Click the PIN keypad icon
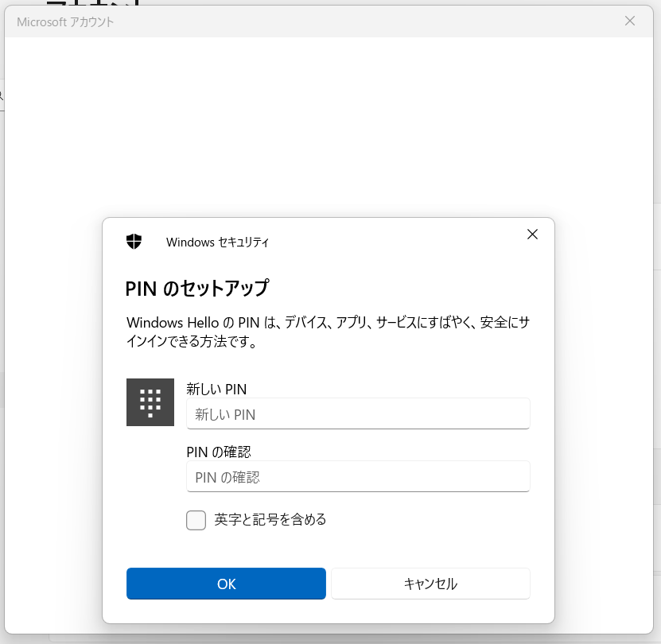The image size is (661, 644). click(150, 402)
